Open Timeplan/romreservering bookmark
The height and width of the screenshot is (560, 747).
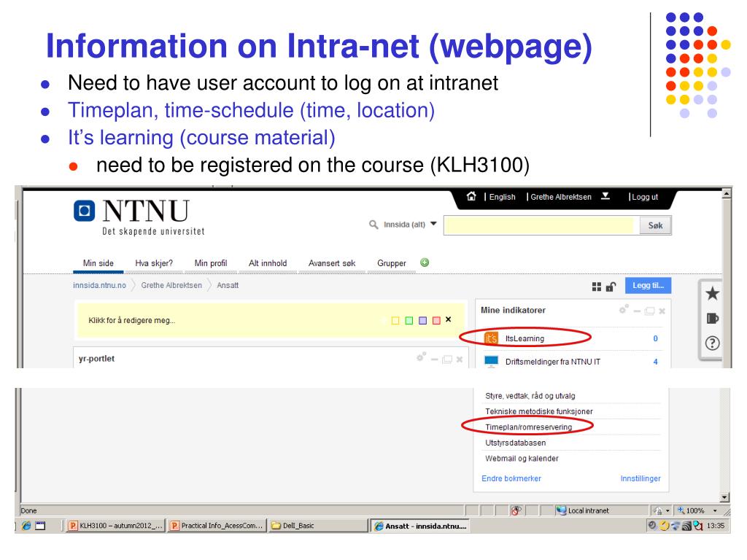[x=528, y=427]
